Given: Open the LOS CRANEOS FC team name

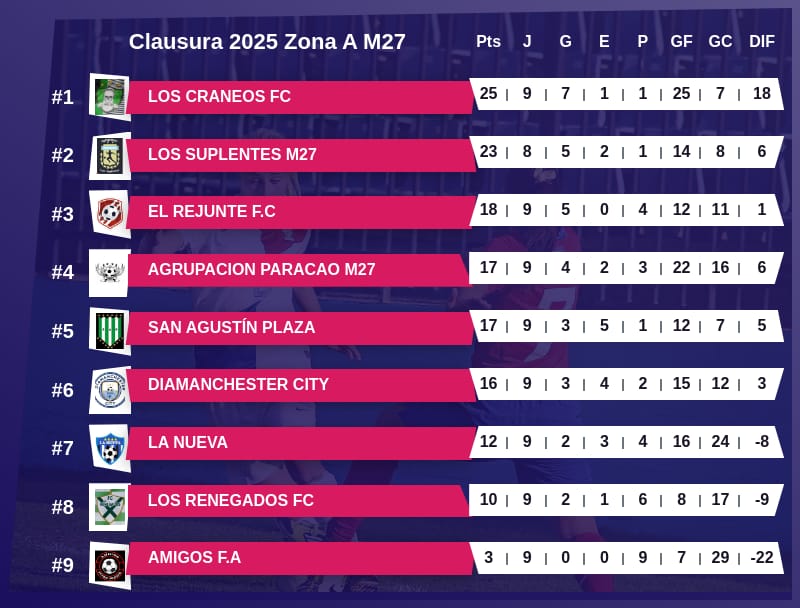Looking at the screenshot, I should point(219,97).
